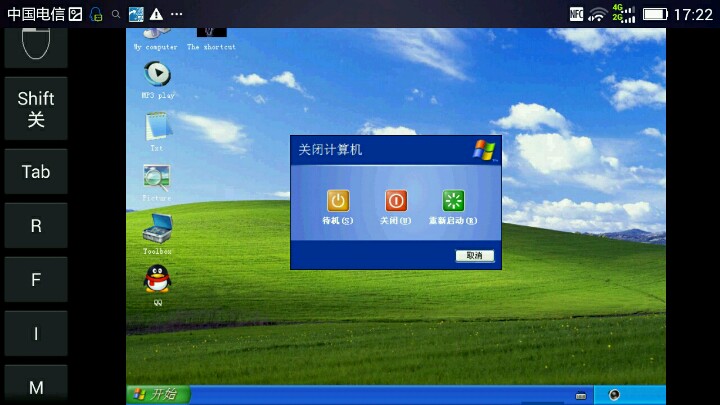The width and height of the screenshot is (720, 405).
Task: Tap the Tab key button
Action: [x=36, y=172]
